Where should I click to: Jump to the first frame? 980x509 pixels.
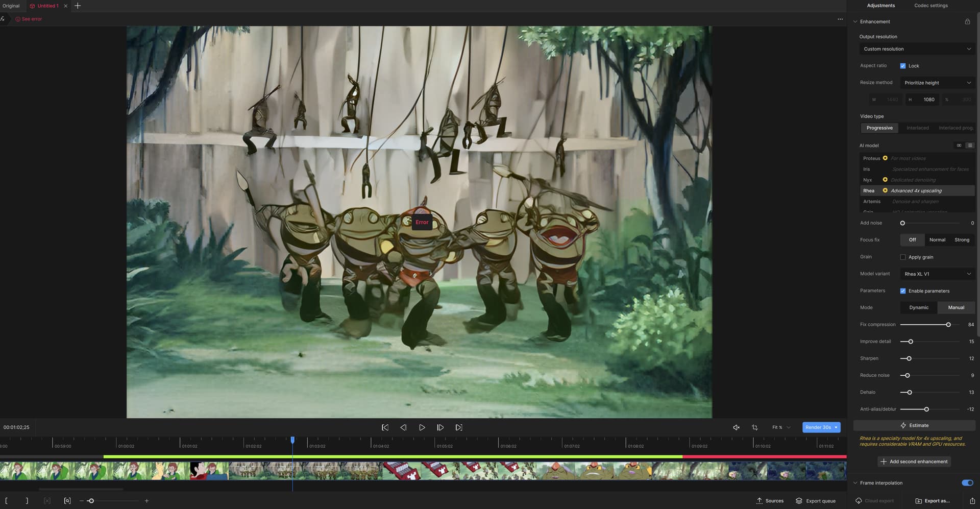click(x=385, y=427)
